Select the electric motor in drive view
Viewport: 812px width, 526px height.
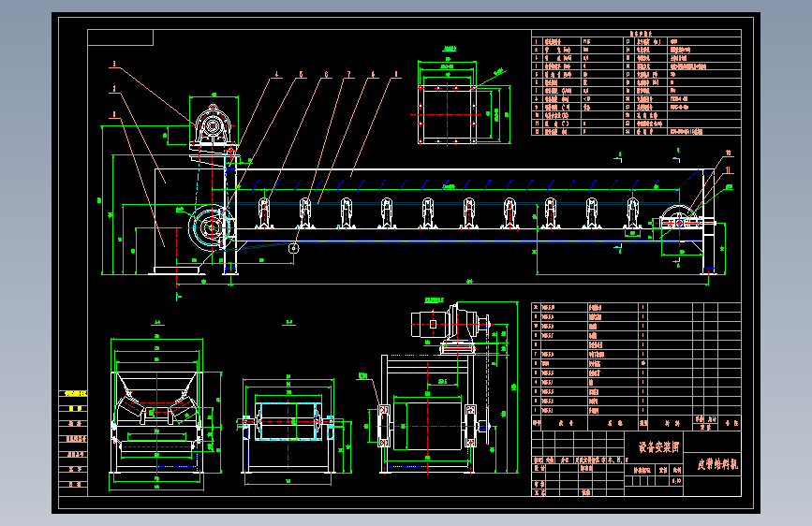coord(429,325)
